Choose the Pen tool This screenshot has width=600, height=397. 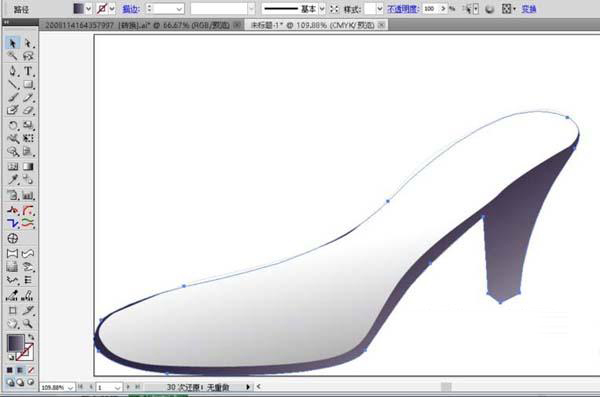(x=13, y=71)
